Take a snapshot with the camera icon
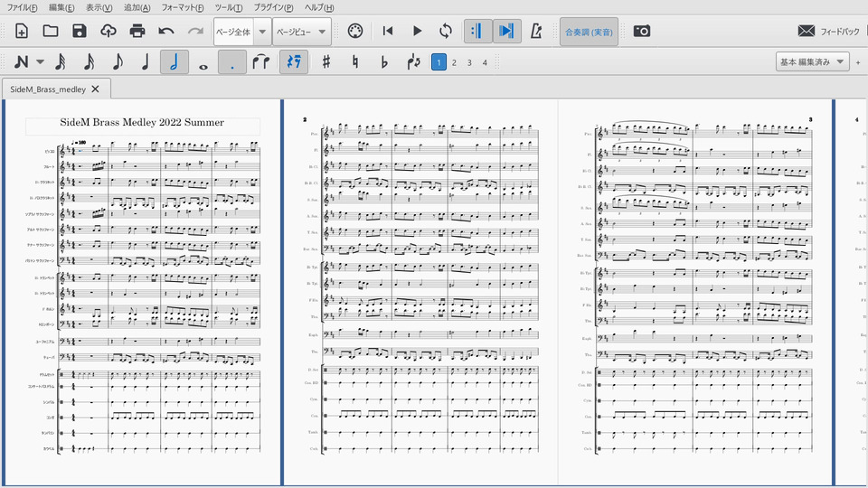This screenshot has height=488, width=868. pyautogui.click(x=642, y=31)
